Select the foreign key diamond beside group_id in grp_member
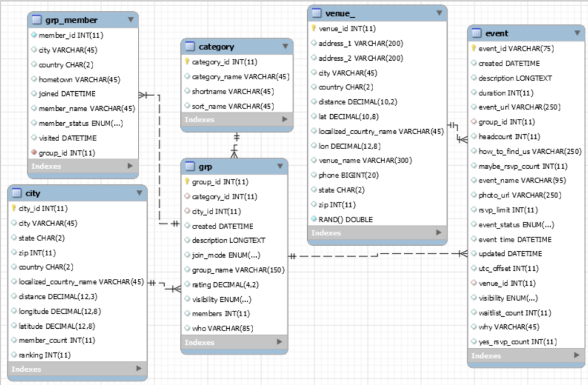This screenshot has width=588, height=385. tap(34, 152)
